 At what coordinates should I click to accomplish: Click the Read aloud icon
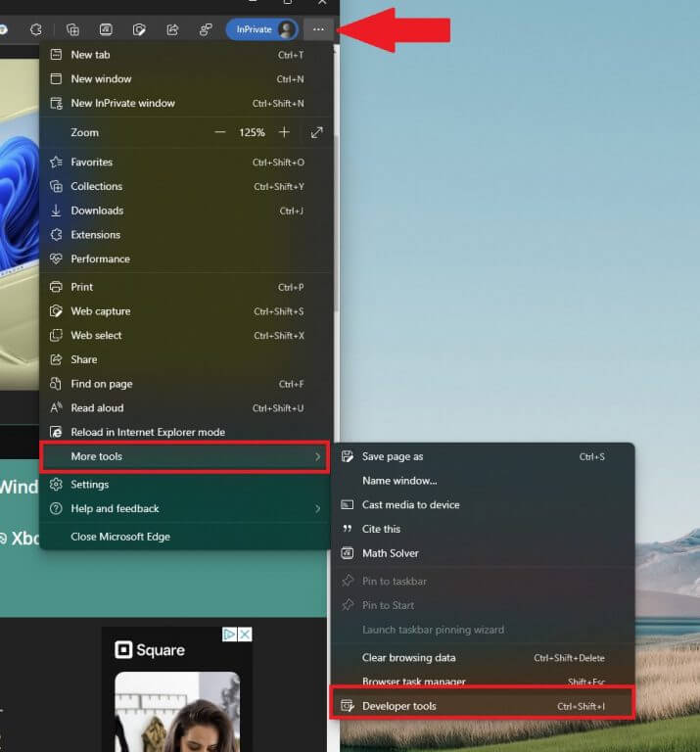pos(56,407)
